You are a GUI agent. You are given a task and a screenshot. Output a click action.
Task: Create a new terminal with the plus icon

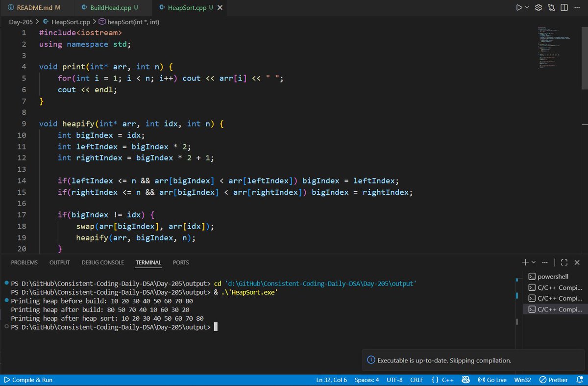click(x=525, y=262)
